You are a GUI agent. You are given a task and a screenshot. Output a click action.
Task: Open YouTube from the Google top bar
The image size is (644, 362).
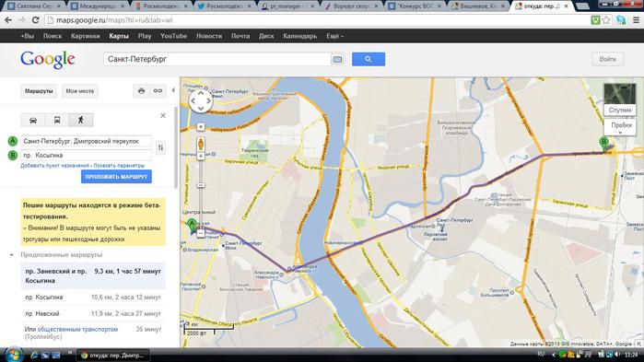(174, 36)
